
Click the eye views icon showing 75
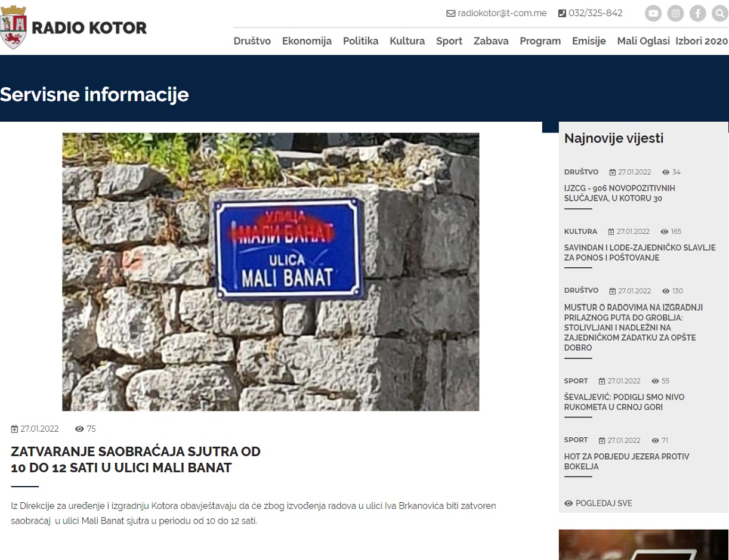point(79,429)
